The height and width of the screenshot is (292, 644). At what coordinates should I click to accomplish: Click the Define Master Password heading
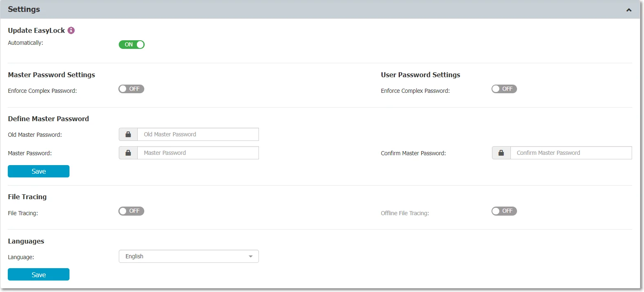(x=48, y=119)
